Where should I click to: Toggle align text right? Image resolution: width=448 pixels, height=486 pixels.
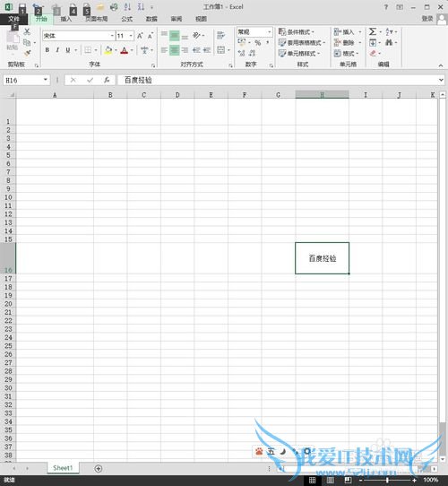pos(185,50)
